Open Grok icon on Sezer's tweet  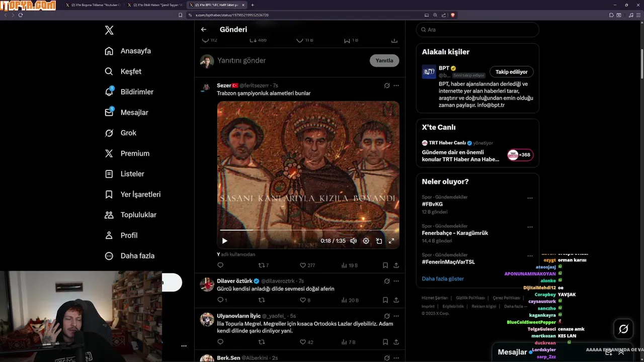point(387,85)
